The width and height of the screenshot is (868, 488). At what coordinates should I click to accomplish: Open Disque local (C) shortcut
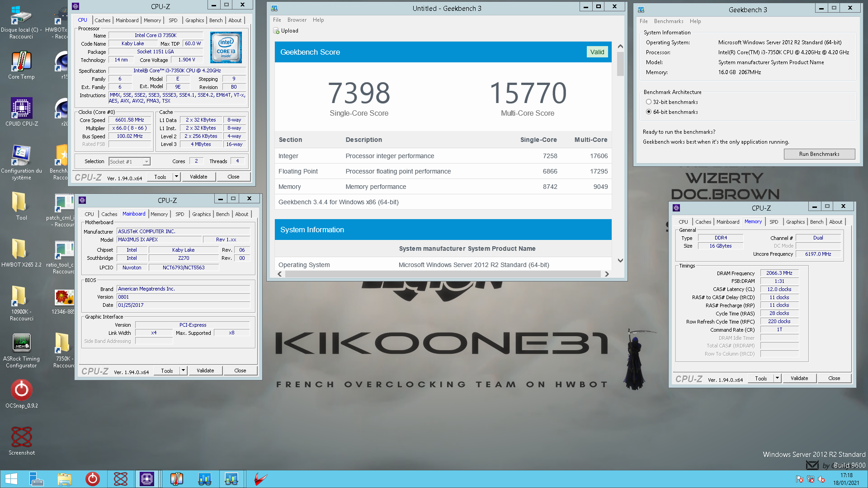[21, 23]
